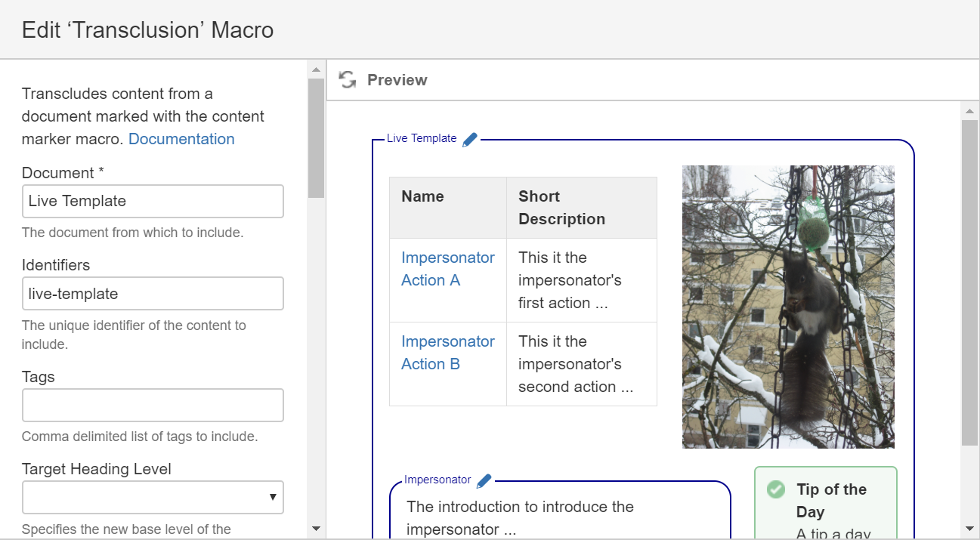The width and height of the screenshot is (980, 540).
Task: Click the squirrel photo in the preview
Action: coord(788,307)
